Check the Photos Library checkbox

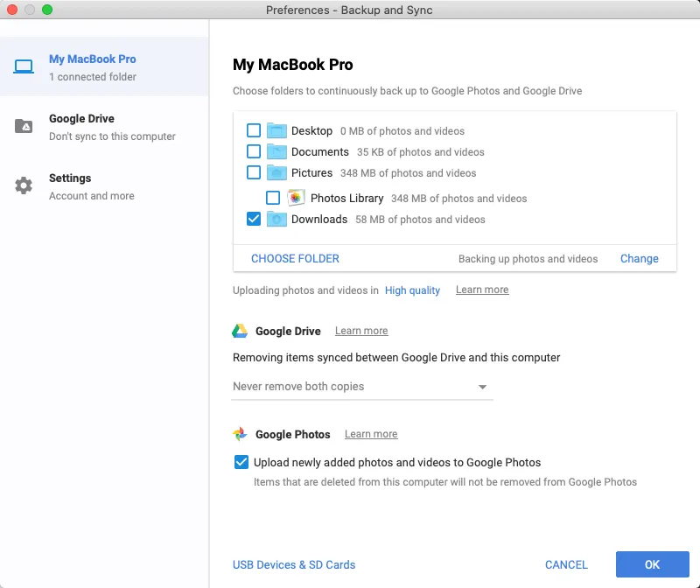[x=274, y=198]
